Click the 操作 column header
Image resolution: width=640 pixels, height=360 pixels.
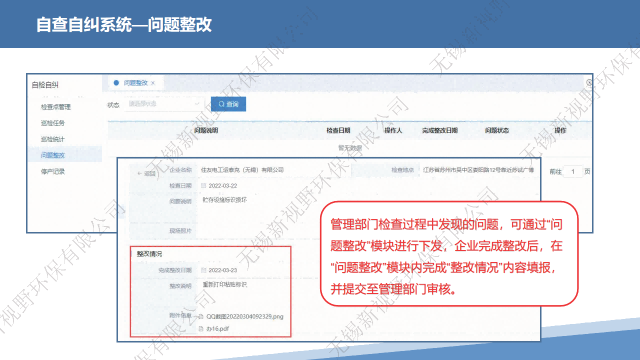point(560,130)
